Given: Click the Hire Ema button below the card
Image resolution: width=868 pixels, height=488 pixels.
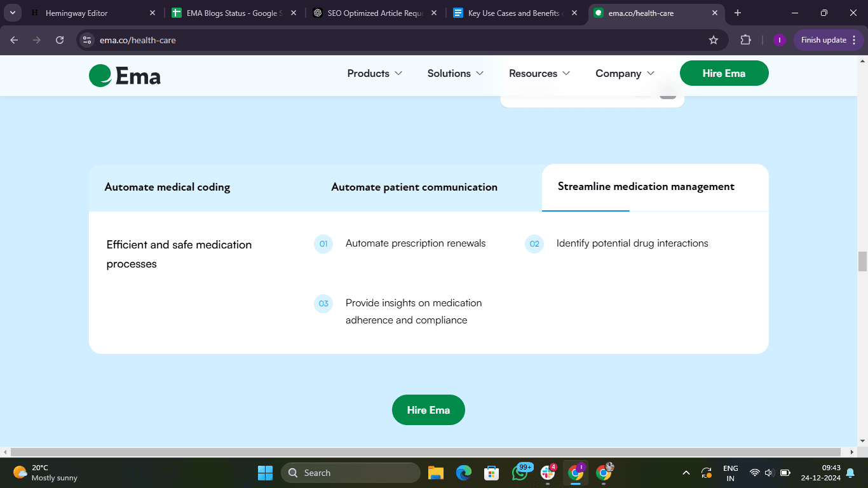Looking at the screenshot, I should [x=428, y=410].
